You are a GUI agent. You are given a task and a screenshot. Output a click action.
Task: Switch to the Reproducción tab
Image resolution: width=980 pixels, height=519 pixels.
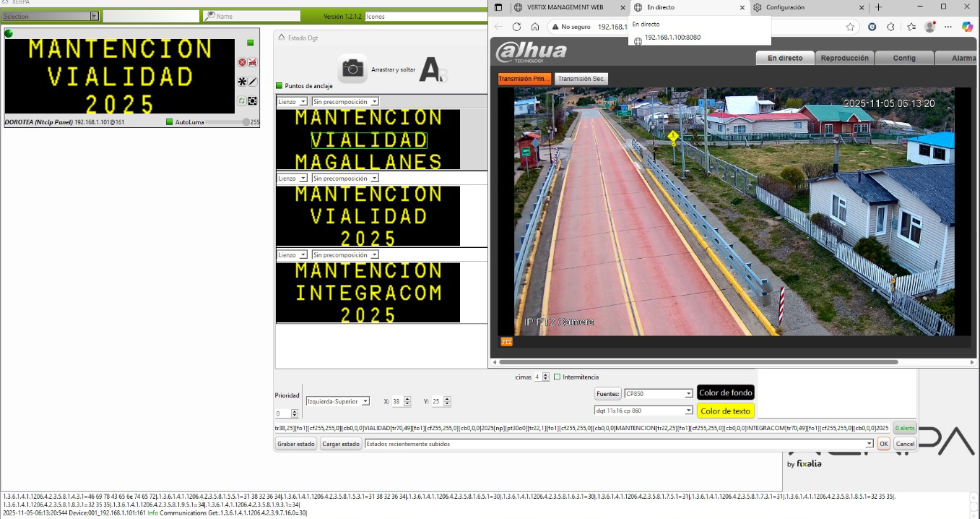[846, 58]
